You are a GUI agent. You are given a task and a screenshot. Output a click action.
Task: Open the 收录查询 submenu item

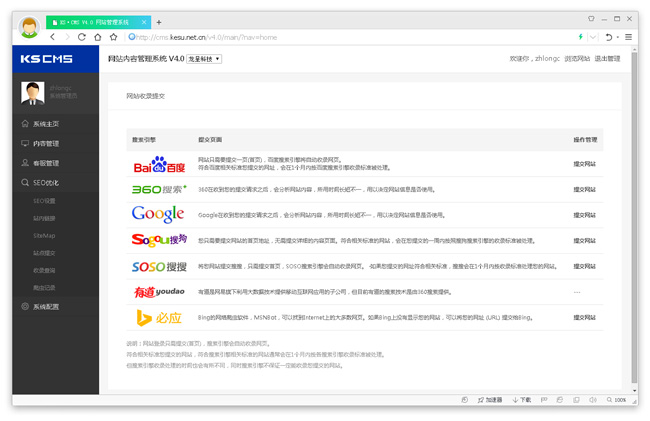(x=44, y=271)
